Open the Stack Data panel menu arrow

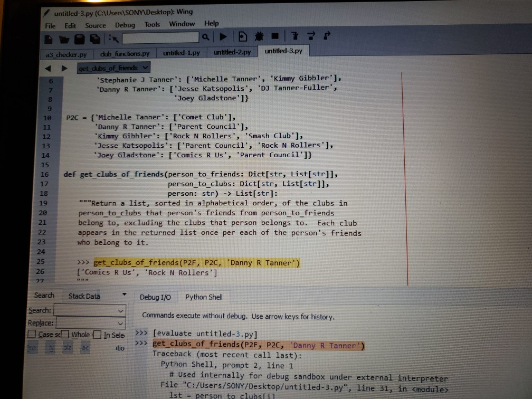[x=123, y=294]
